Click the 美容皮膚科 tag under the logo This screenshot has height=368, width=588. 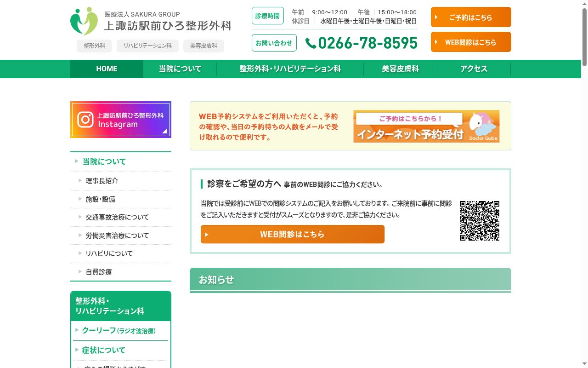click(x=204, y=46)
